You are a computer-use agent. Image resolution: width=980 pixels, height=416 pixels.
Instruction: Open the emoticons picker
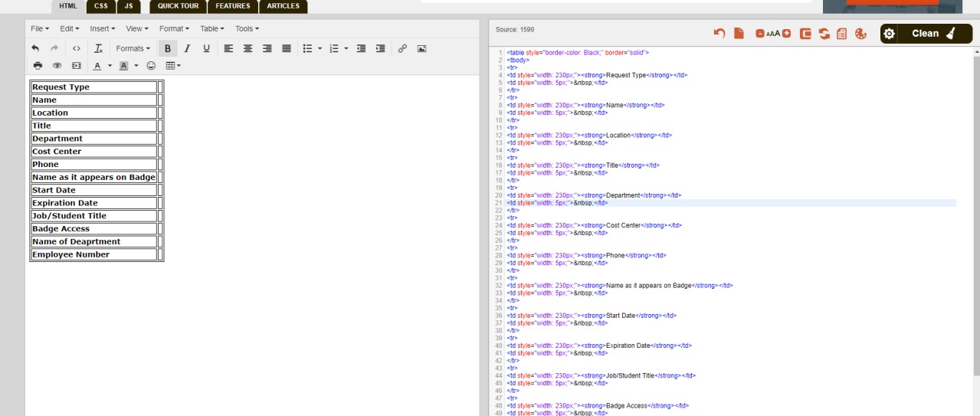coord(151,66)
